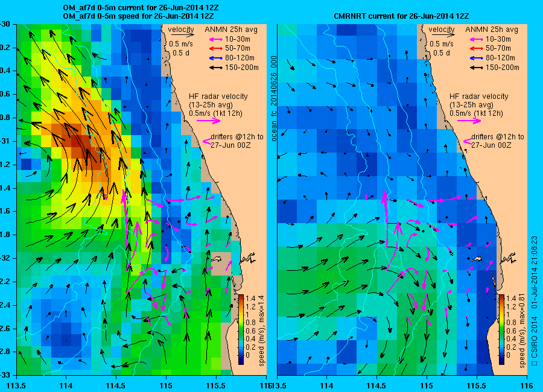The height and width of the screenshot is (392, 543).
Task: Click the red 50-70m arrow in OM_af7d legend
Action: [x=216, y=49]
